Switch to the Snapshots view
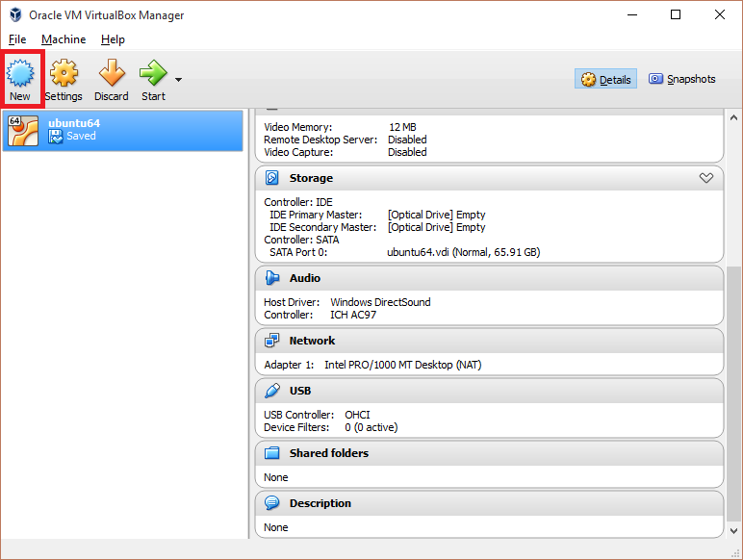Screen dimensions: 743x560 [681, 79]
